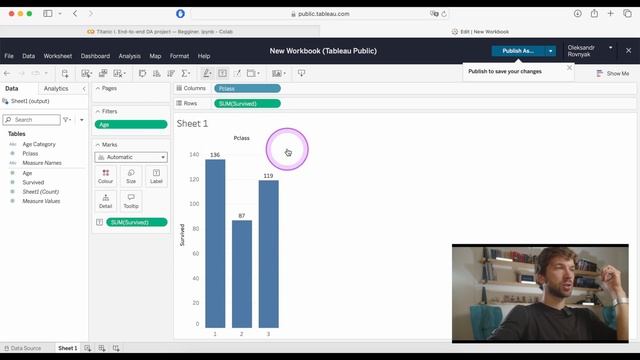
Task: Click the Sort Ascending toolbar icon
Action: tap(156, 73)
